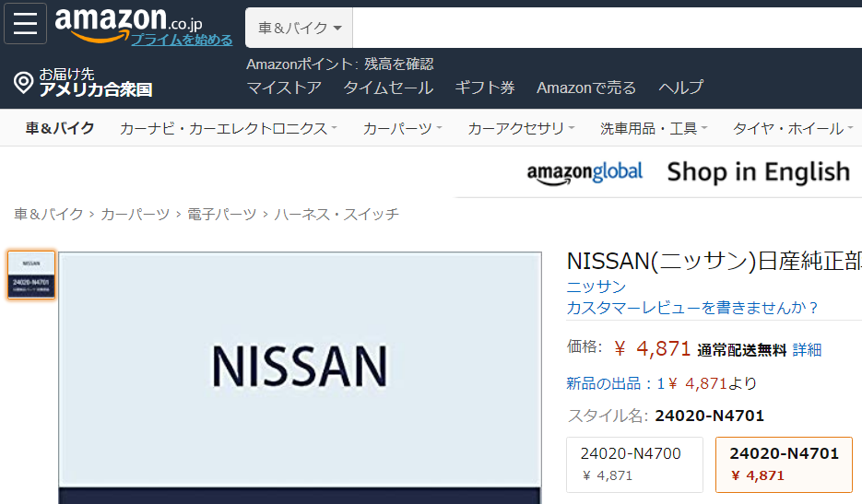Select the 車&バイク category tab
The width and height of the screenshot is (862, 504).
point(60,128)
